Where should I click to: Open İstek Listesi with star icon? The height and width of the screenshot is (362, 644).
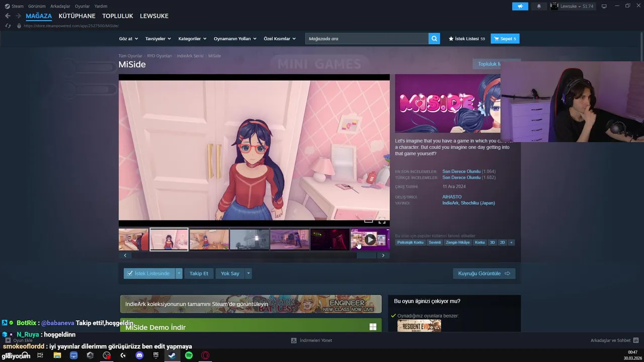(466, 39)
